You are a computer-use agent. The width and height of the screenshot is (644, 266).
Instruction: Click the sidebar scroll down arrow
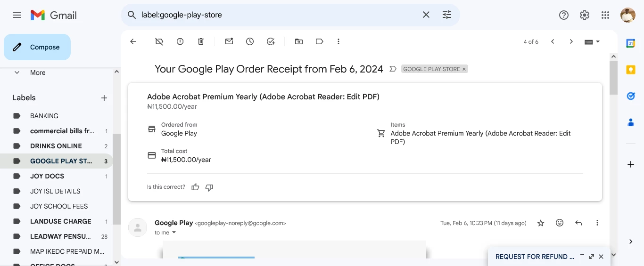point(116,262)
